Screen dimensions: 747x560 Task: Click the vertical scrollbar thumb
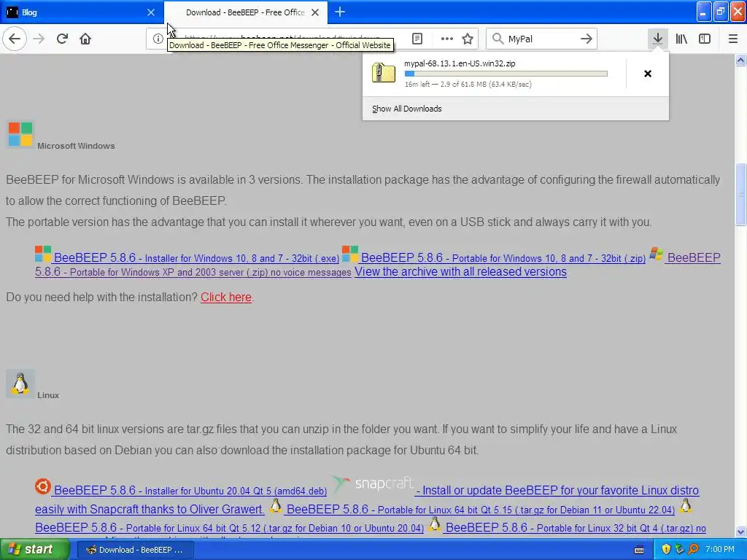click(x=740, y=194)
